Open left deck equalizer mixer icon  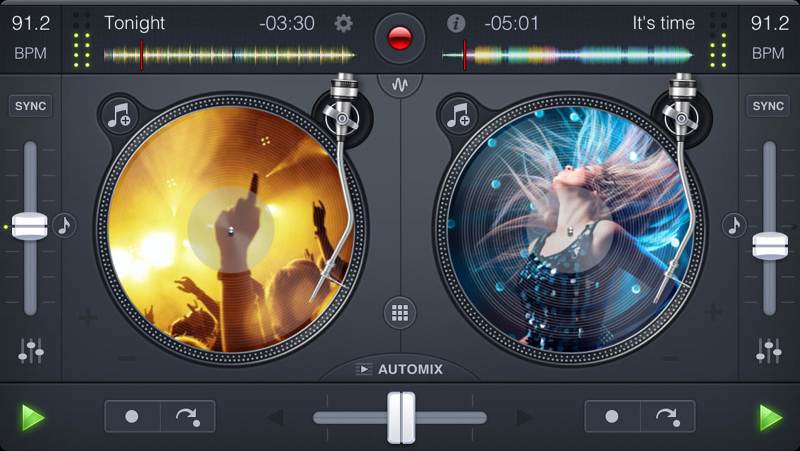(x=31, y=350)
